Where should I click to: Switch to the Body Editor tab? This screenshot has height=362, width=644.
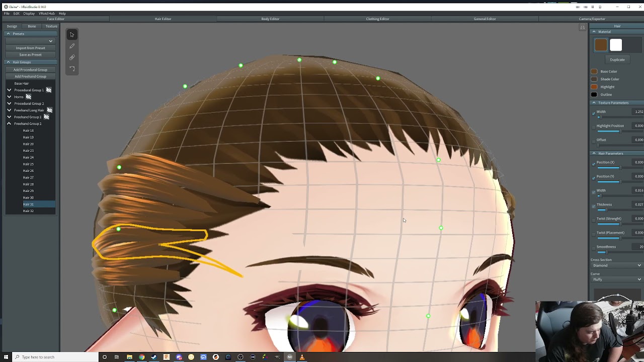270,19
